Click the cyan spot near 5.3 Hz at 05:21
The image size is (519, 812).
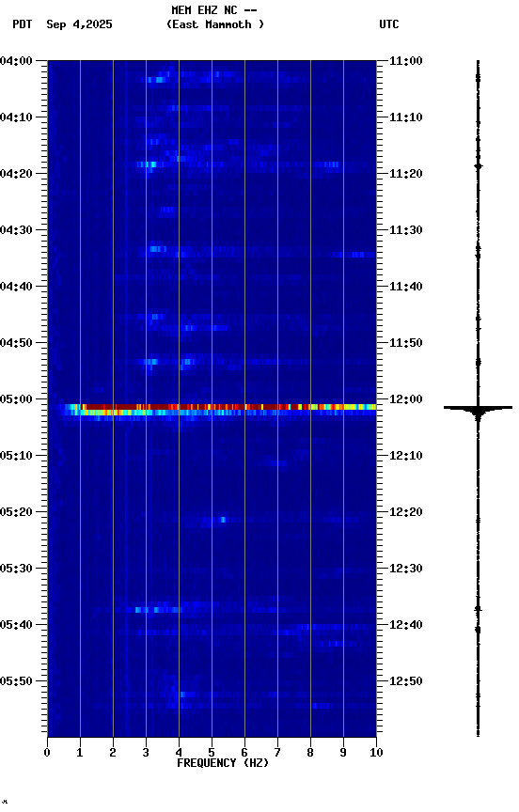223,520
